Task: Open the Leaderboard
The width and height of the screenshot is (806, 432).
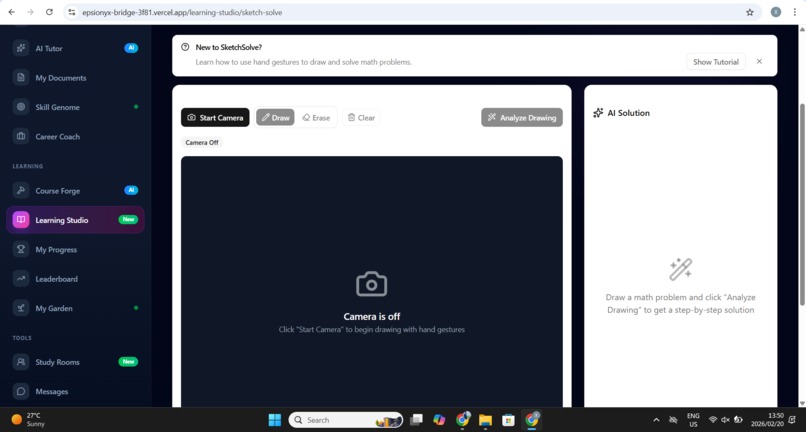Action: pyautogui.click(x=75, y=279)
